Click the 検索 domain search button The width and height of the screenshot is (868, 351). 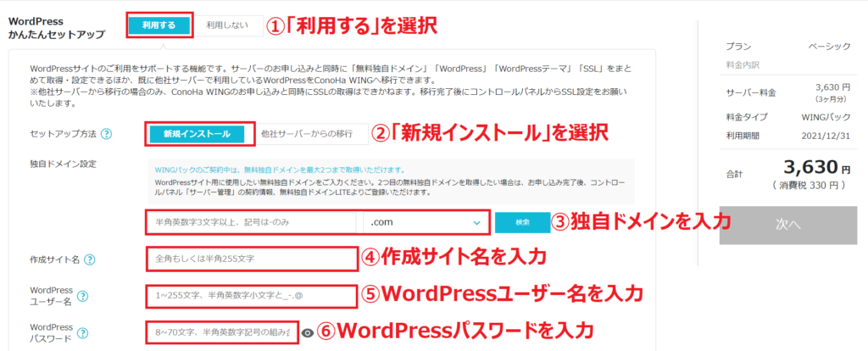point(522,222)
